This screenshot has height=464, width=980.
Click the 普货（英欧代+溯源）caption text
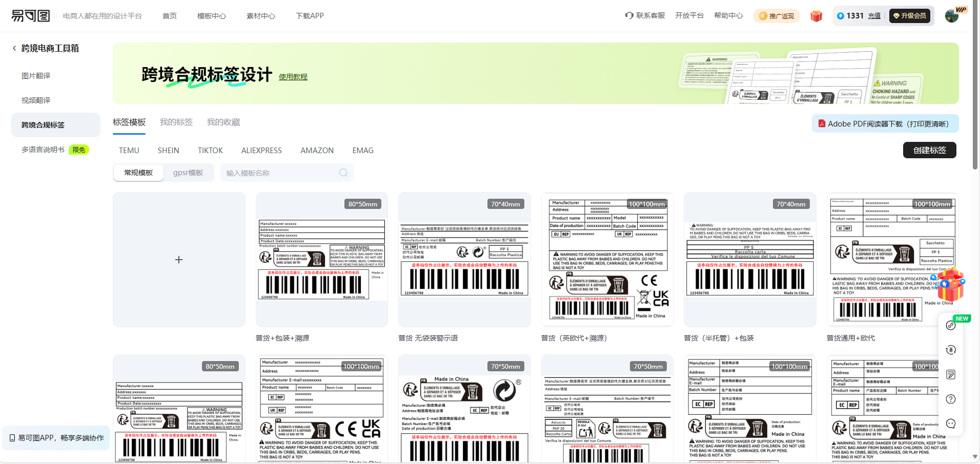coord(574,338)
